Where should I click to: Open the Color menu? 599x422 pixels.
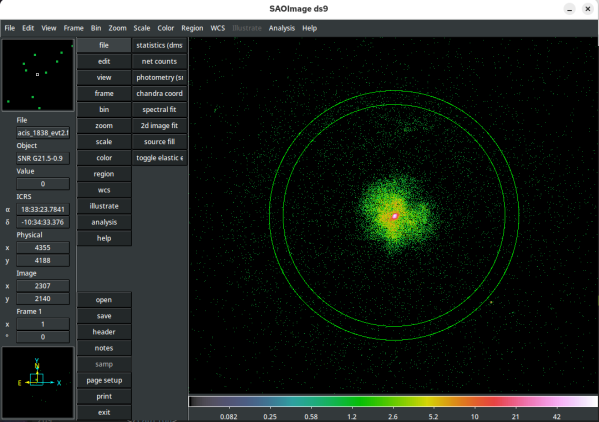click(165, 28)
